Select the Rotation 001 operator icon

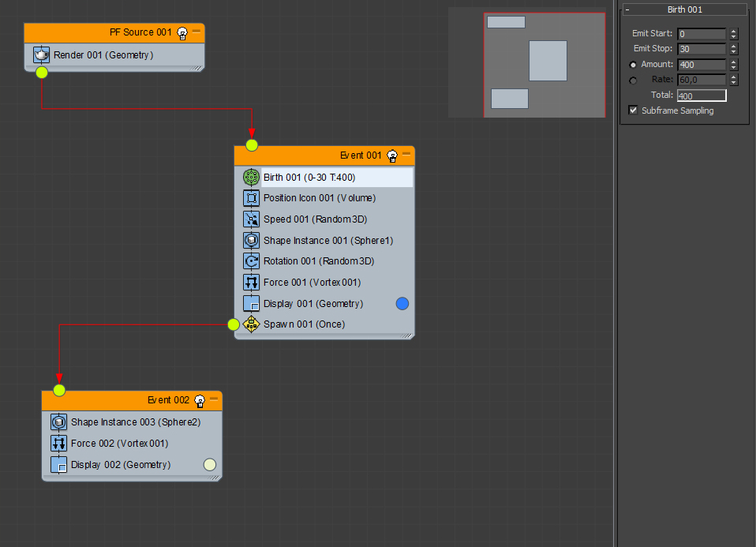click(x=251, y=261)
